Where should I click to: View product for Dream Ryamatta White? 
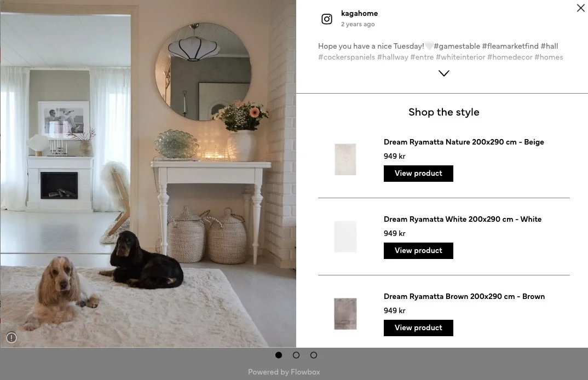[418, 251]
